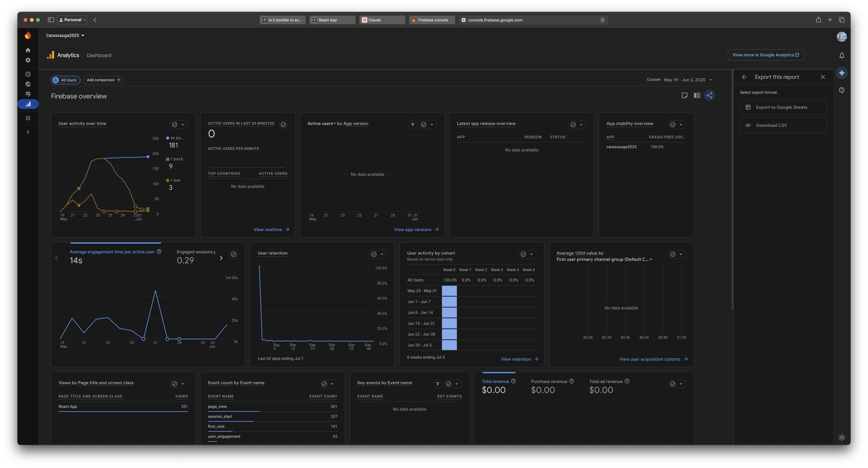The image size is (868, 468).
Task: Click Gemini sparkle assistant icon
Action: 841,73
